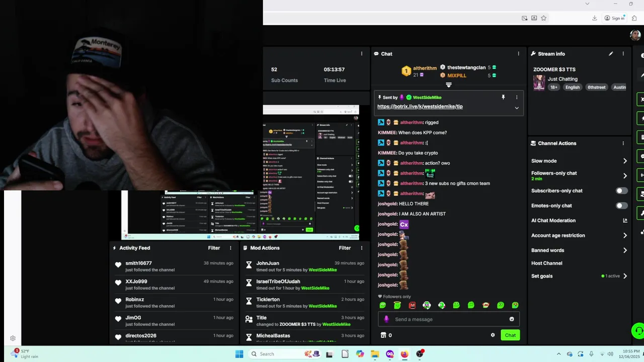Select the first green quick emote

click(x=383, y=305)
